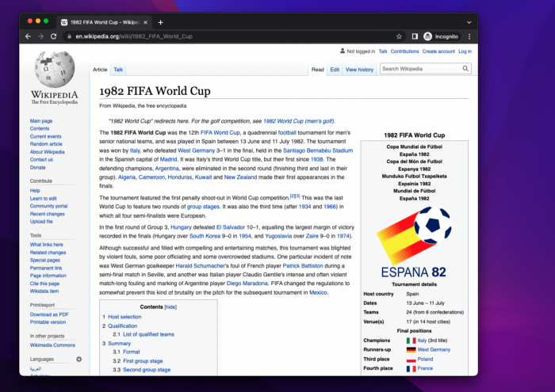Jump to Host selection in Contents
The image size is (555, 392).
(124, 317)
